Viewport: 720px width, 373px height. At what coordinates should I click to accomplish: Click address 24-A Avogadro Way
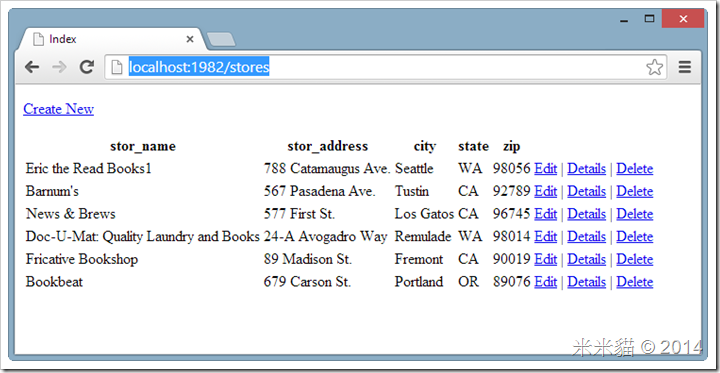tap(326, 236)
